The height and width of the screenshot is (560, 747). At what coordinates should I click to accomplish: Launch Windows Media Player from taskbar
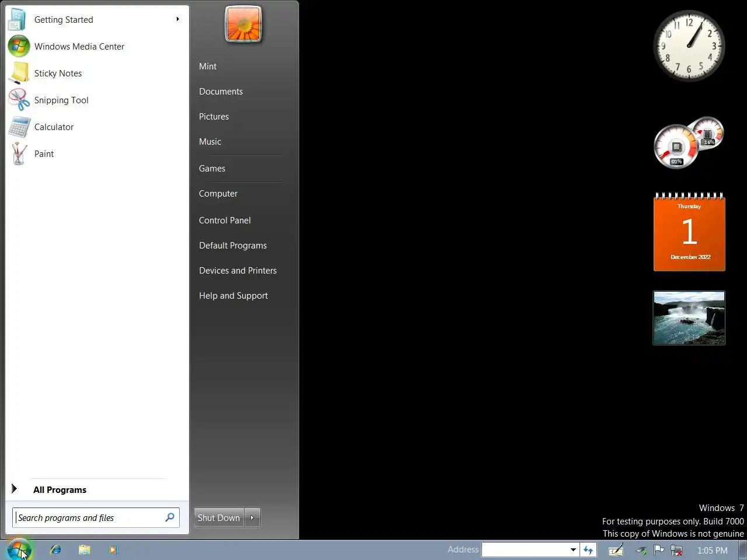113,549
